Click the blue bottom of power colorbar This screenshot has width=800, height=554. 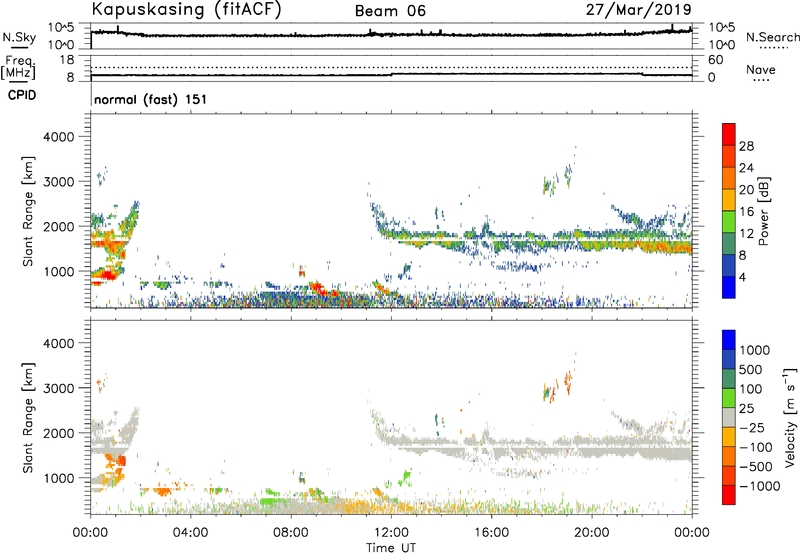pyautogui.click(x=729, y=287)
